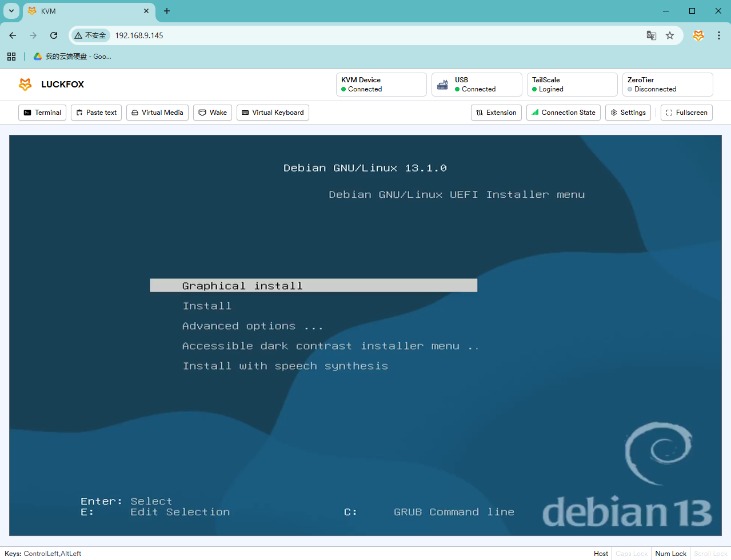Click the Luckfox logo icon in header
This screenshot has width=731, height=560.
25,85
